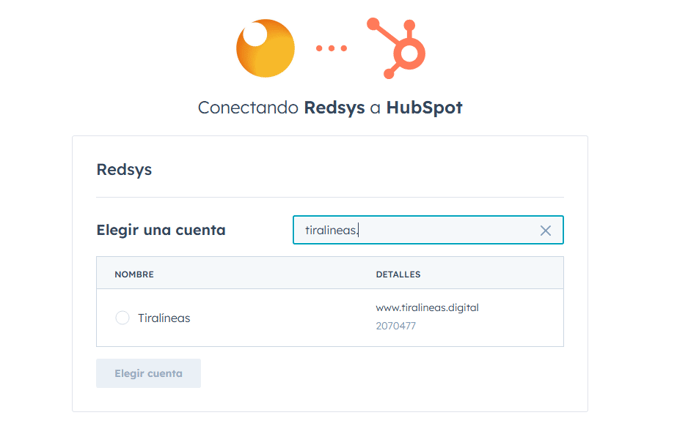Screen dimensions: 688x437
Task: Choose the Tiralíneas account name label
Action: (165, 318)
